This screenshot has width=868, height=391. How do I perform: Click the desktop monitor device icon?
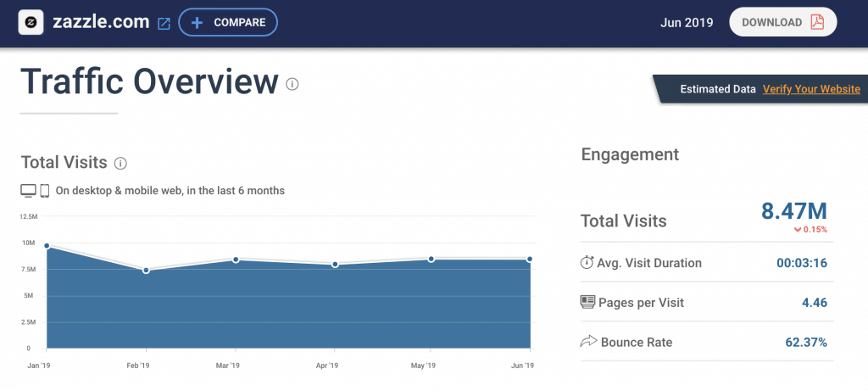click(28, 191)
